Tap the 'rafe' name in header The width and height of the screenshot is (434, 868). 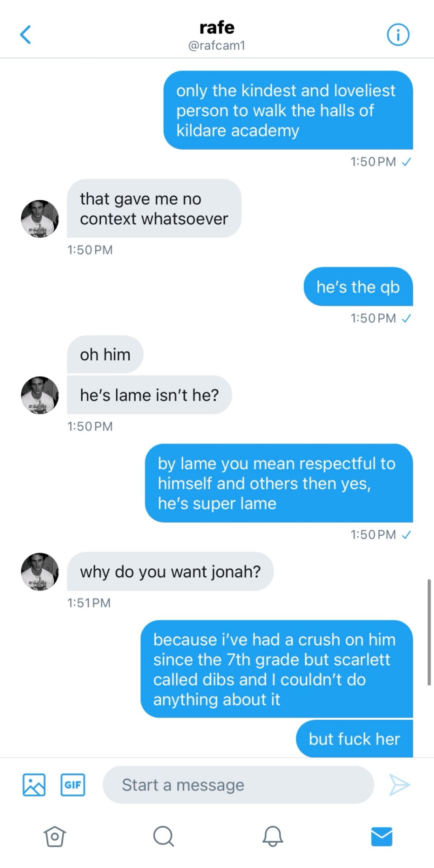click(217, 28)
